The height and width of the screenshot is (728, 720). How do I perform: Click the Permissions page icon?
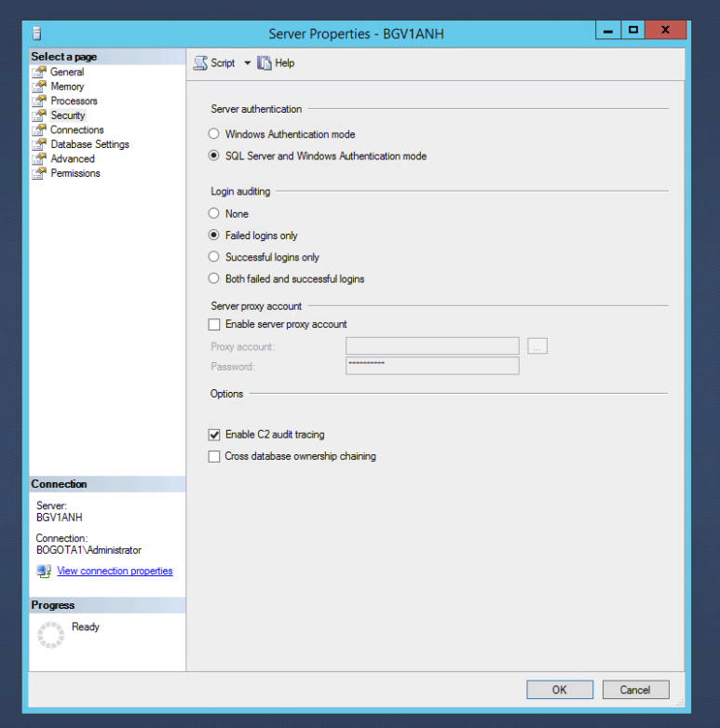[x=39, y=173]
